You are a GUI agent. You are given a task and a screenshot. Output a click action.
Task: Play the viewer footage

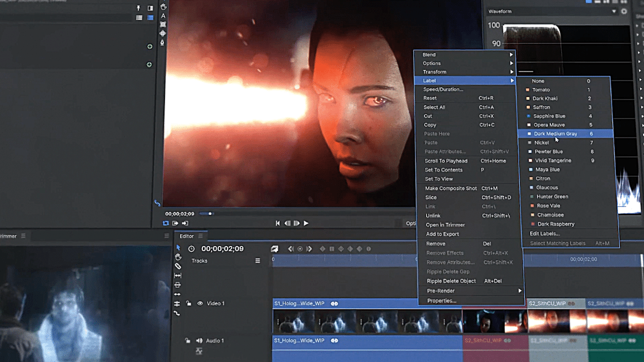(306, 224)
